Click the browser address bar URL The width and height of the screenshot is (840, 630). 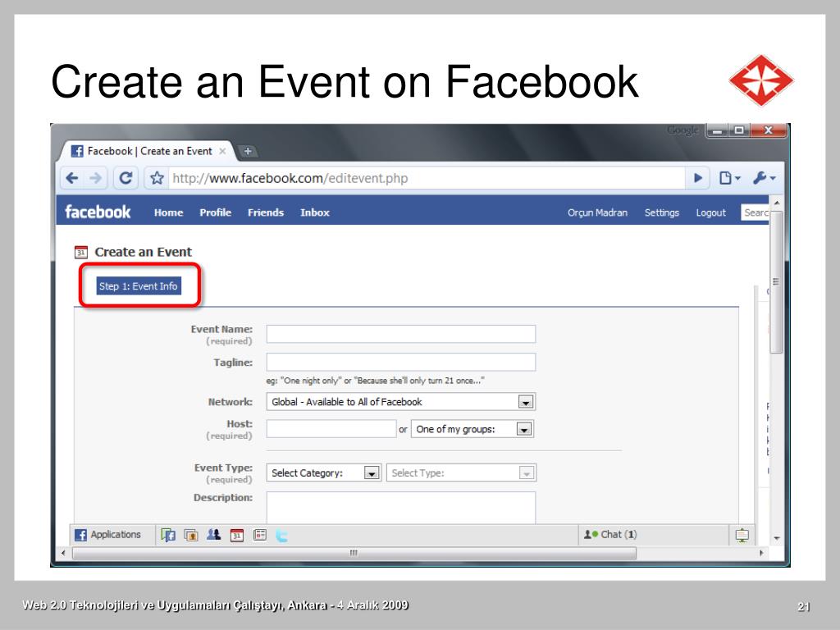click(290, 178)
